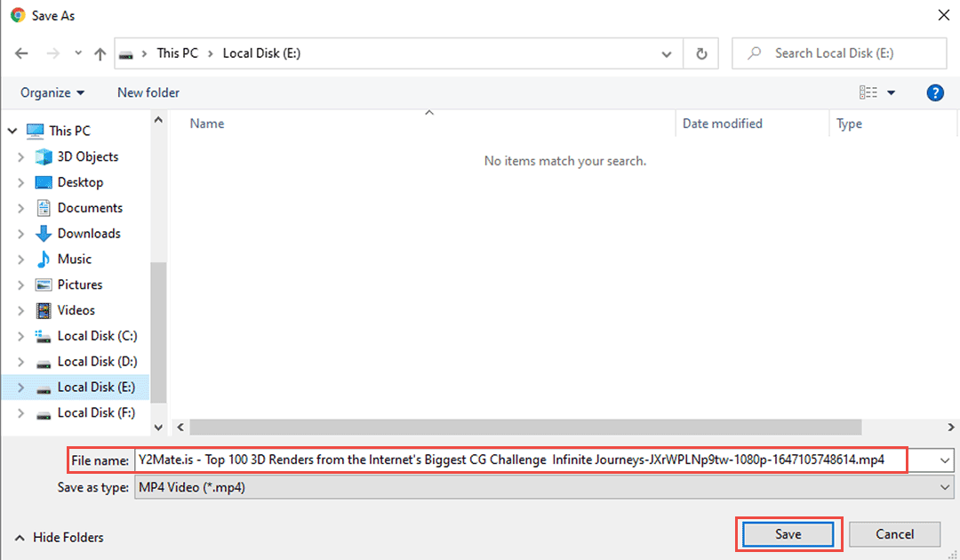The image size is (960, 560).
Task: Collapse the This PC tree node
Action: coord(12,131)
